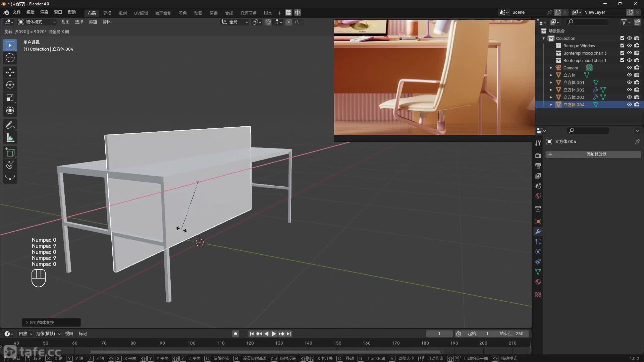Select the Measure tool

(10, 138)
